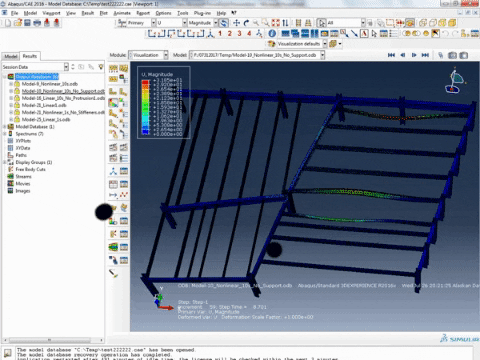Click the light bulb icon above the results tree
The width and height of the screenshot is (480, 360).
pos(101,67)
